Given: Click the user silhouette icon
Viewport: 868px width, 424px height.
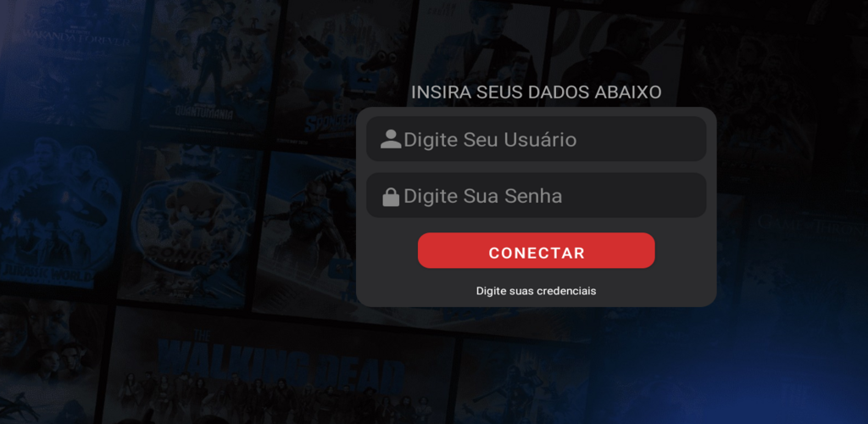Looking at the screenshot, I should tap(391, 139).
